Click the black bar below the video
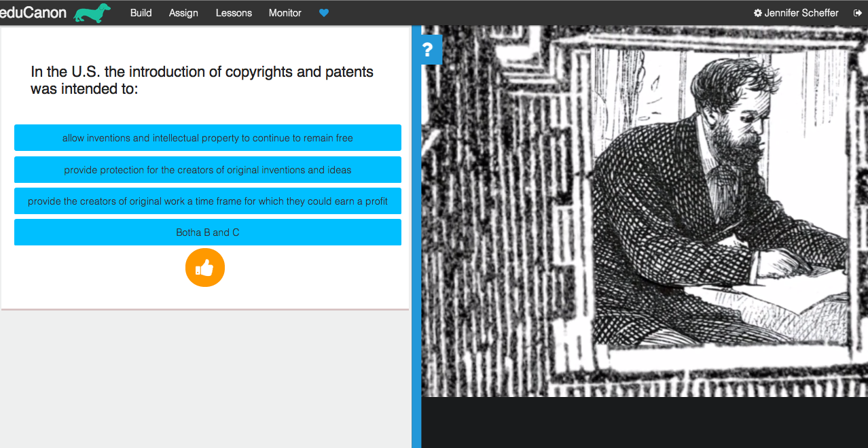The image size is (868, 448). pyautogui.click(x=644, y=422)
